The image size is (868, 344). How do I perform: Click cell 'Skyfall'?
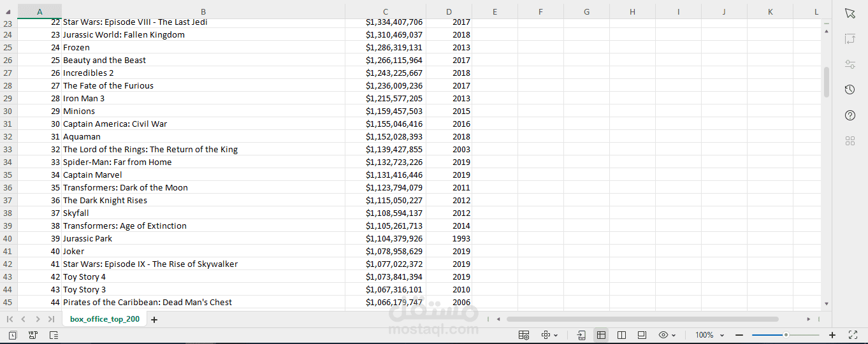pos(203,213)
